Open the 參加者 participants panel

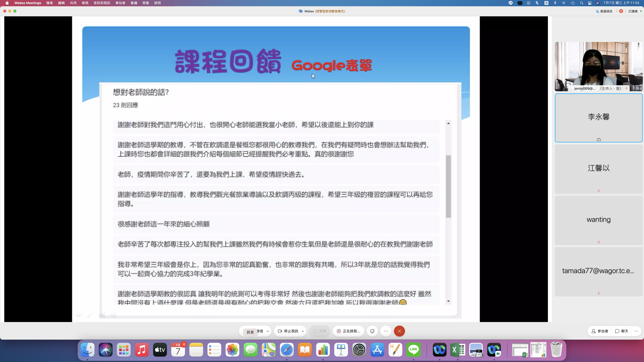click(x=600, y=331)
